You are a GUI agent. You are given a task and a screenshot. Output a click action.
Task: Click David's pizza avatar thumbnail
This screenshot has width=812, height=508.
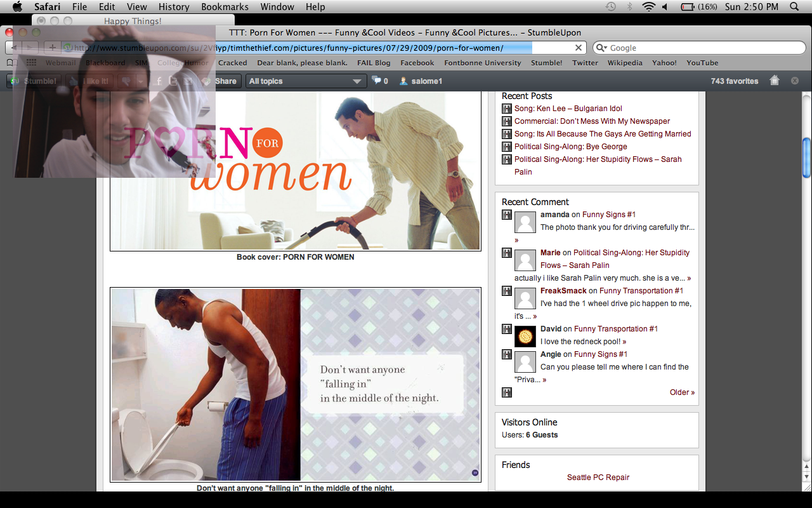pyautogui.click(x=525, y=335)
